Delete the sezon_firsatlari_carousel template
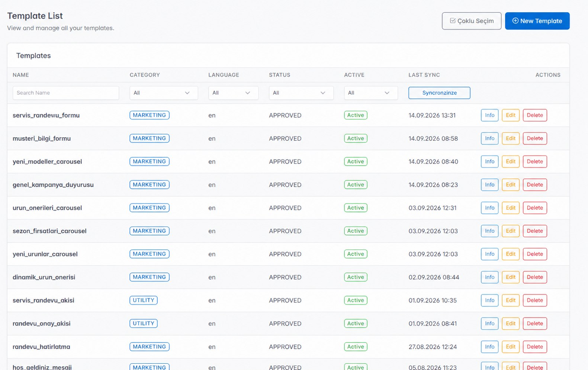Screen dimensions: 588x370 pyautogui.click(x=535, y=231)
